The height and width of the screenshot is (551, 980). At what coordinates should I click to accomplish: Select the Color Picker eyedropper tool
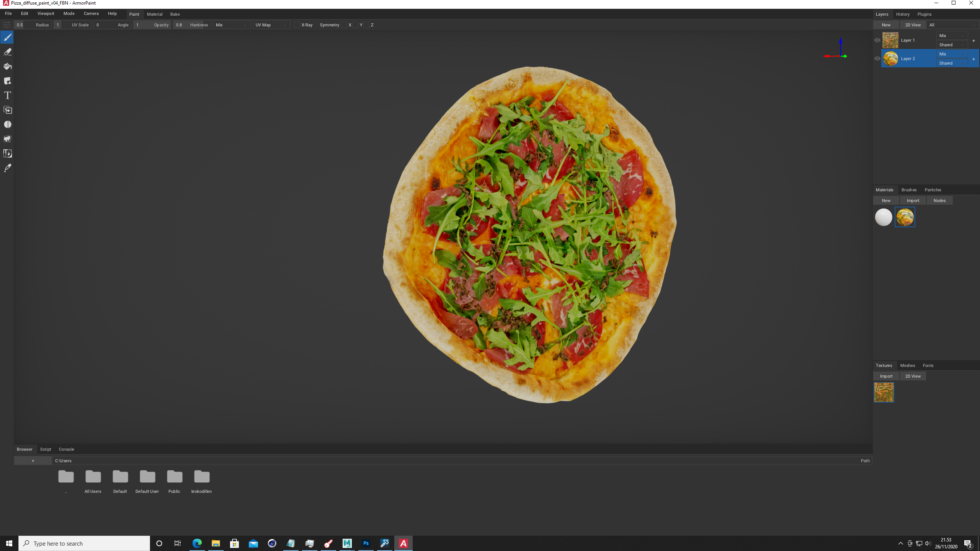[x=7, y=168]
